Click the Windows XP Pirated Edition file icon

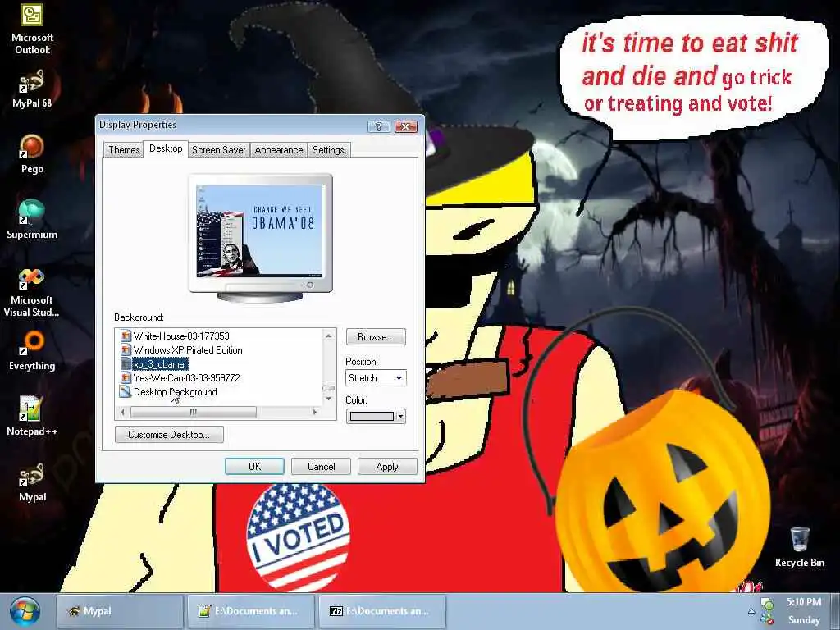(126, 349)
